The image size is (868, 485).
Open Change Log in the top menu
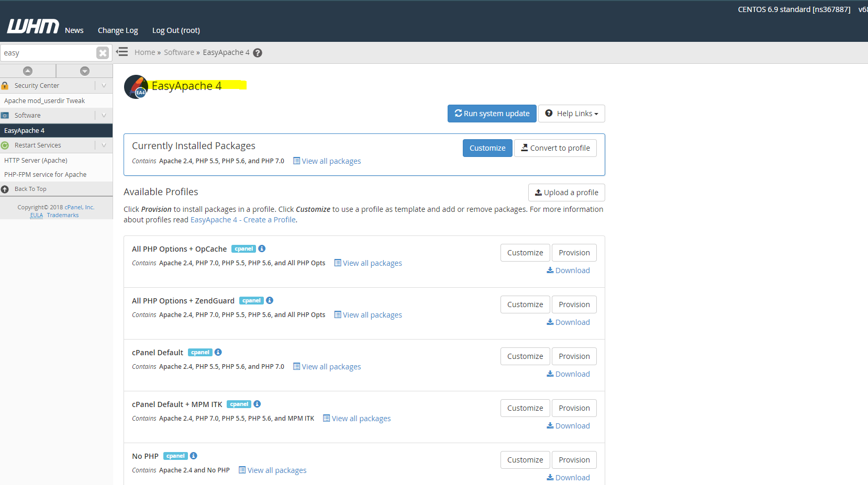pyautogui.click(x=118, y=30)
